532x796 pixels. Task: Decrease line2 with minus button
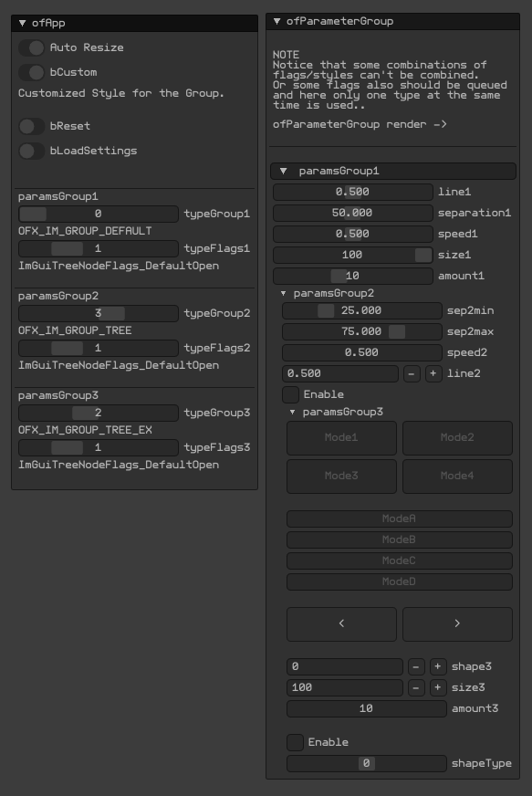point(412,373)
